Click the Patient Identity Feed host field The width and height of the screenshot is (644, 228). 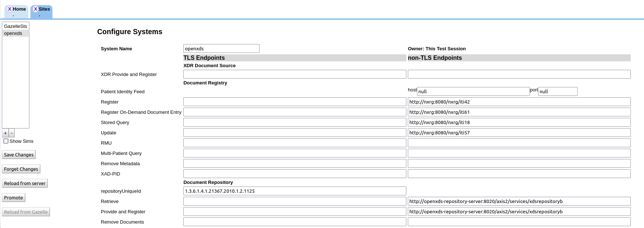tap(473, 91)
